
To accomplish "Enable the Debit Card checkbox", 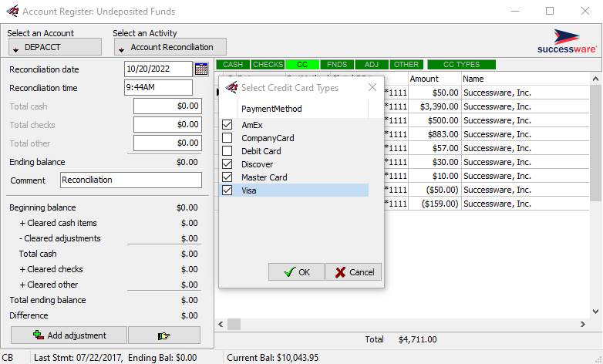I will pyautogui.click(x=227, y=151).
